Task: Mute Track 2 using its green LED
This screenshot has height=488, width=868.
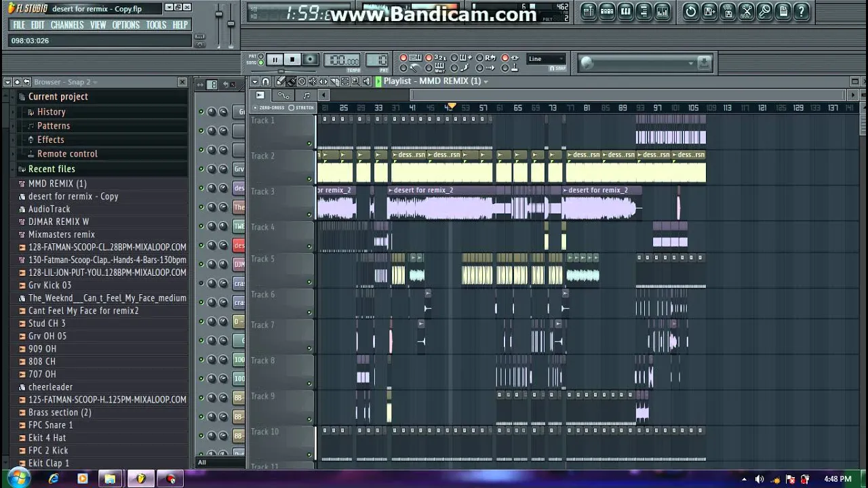Action: 310,179
